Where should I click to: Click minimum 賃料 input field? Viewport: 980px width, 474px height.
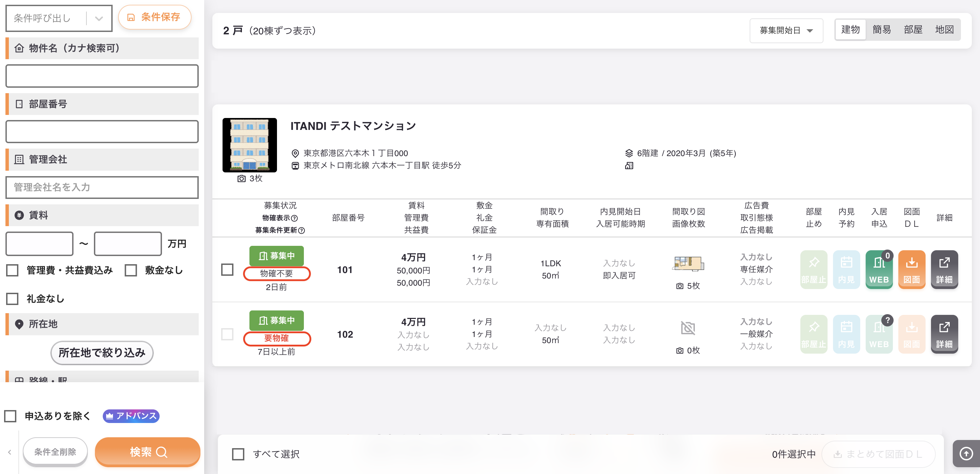coord(39,244)
